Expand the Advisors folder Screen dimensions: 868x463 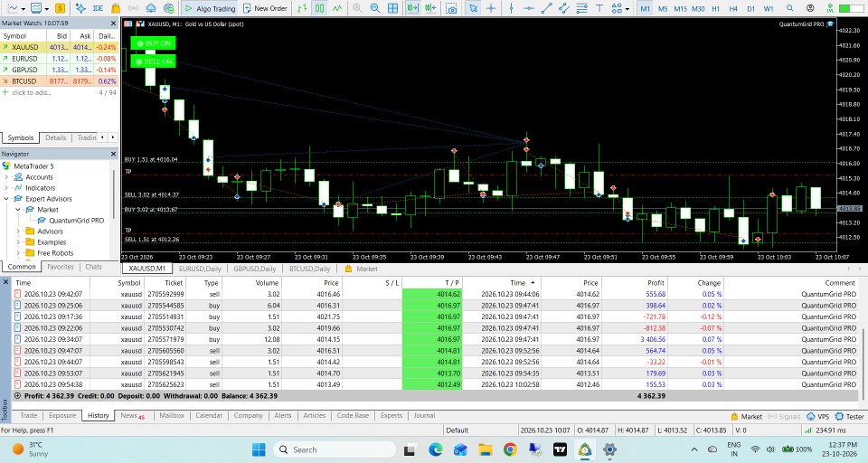(18, 231)
